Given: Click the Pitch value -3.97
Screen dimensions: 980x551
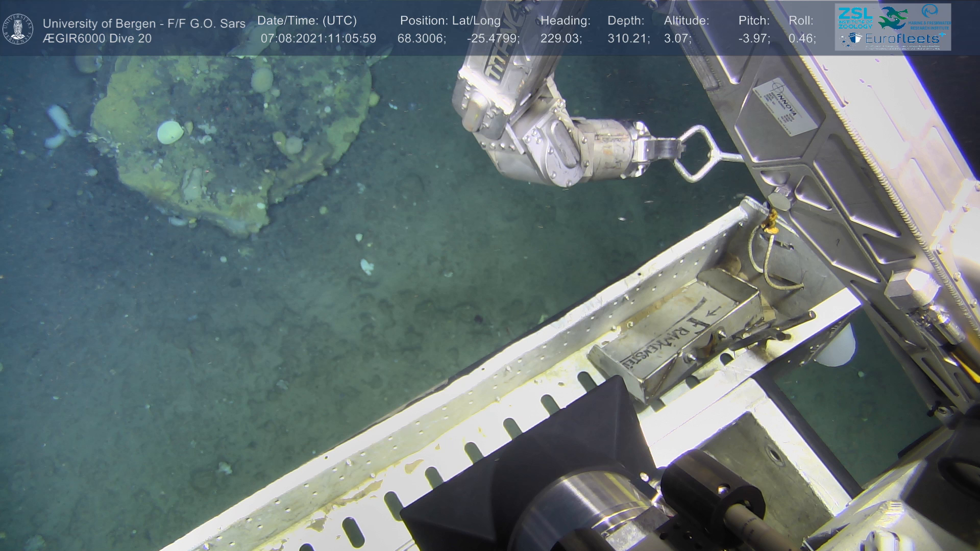Looking at the screenshot, I should click(x=754, y=39).
